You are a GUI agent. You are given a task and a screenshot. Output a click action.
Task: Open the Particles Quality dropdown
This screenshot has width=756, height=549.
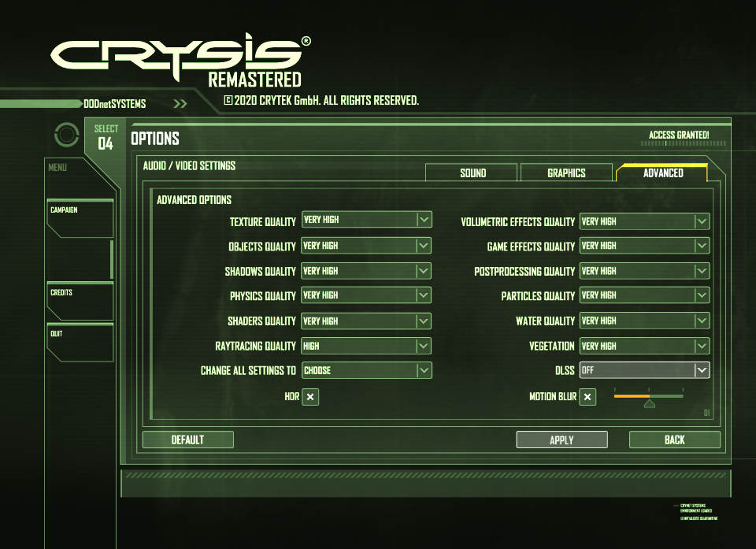tap(644, 295)
